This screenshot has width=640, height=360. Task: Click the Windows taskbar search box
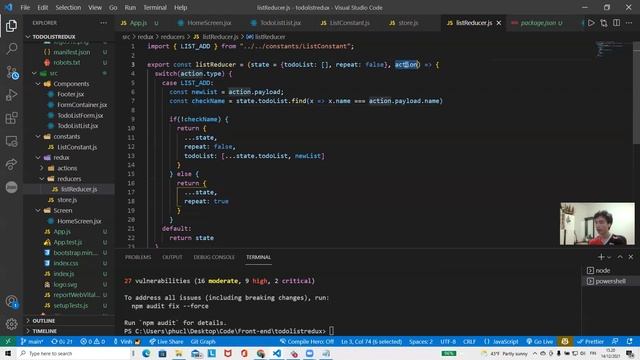[73, 353]
